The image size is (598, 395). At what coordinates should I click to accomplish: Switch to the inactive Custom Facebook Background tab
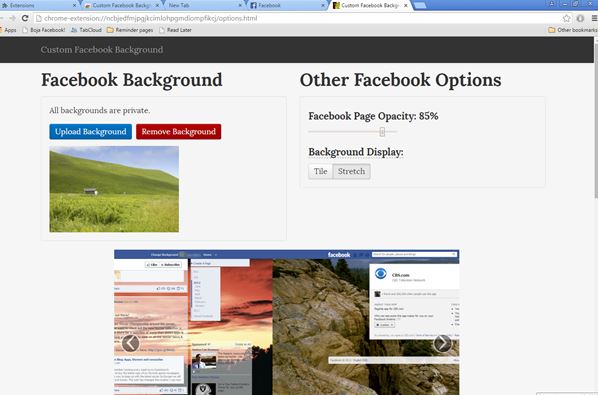click(x=120, y=5)
